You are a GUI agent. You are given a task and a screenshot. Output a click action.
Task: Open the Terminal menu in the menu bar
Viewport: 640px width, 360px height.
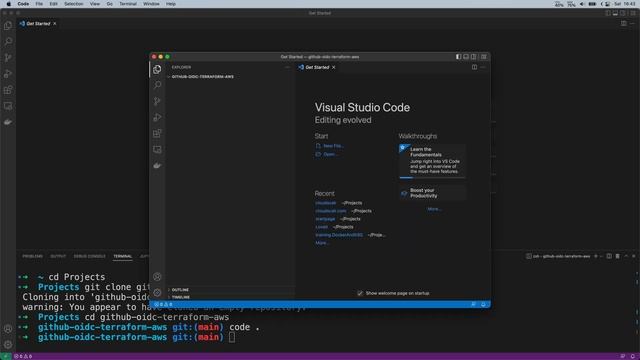click(x=128, y=4)
